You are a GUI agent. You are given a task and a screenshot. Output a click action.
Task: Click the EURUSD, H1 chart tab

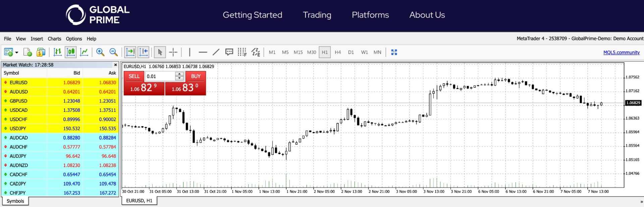tap(139, 201)
